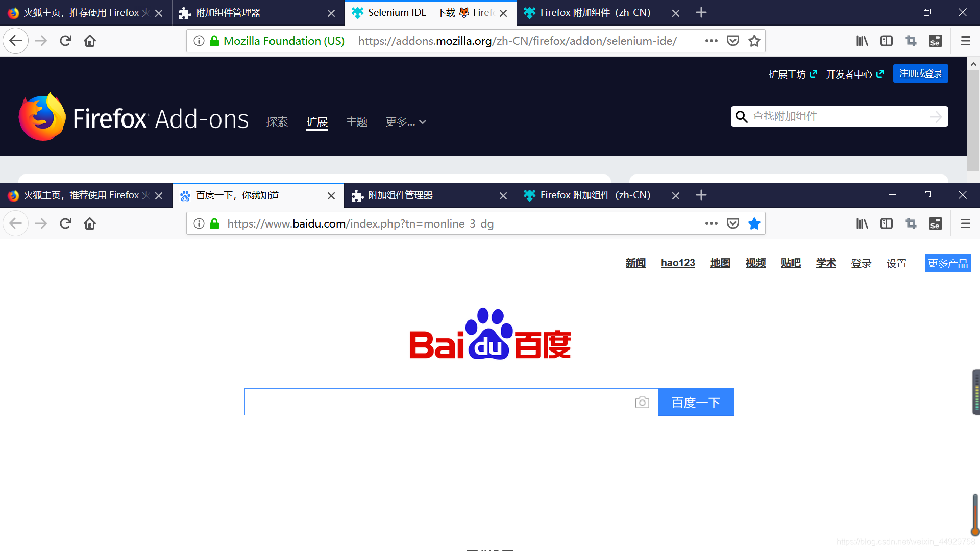Open the 扩展 section on Add-ons site
This screenshot has width=980, height=551.
coord(317,122)
